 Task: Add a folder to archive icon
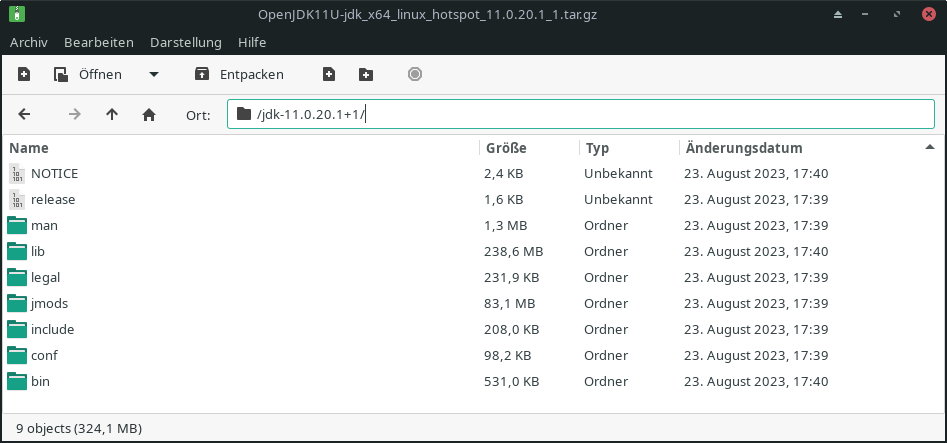tap(366, 74)
